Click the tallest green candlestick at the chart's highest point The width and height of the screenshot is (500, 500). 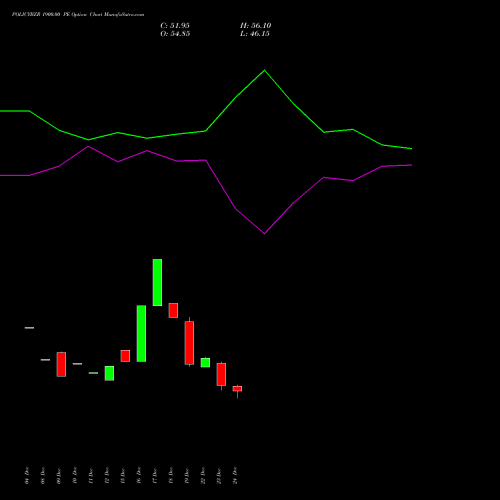[x=157, y=282]
